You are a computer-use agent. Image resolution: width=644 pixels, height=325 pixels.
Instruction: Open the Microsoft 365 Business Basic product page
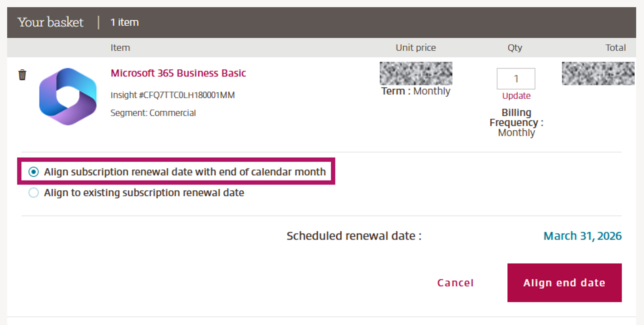(178, 73)
